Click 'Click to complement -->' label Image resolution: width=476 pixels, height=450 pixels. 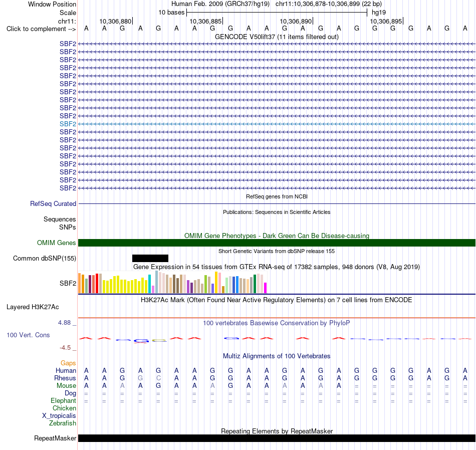coord(41,29)
